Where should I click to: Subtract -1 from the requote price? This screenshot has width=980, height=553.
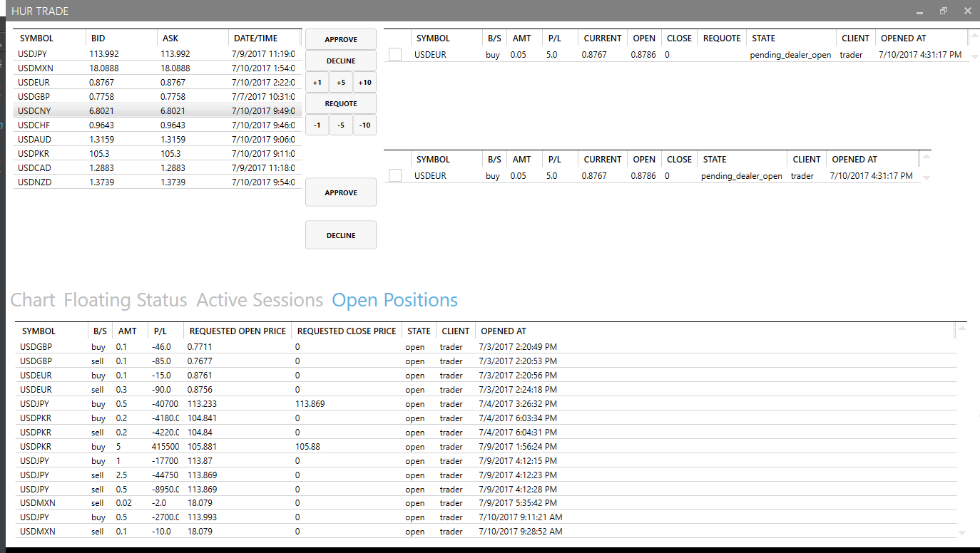tap(317, 125)
